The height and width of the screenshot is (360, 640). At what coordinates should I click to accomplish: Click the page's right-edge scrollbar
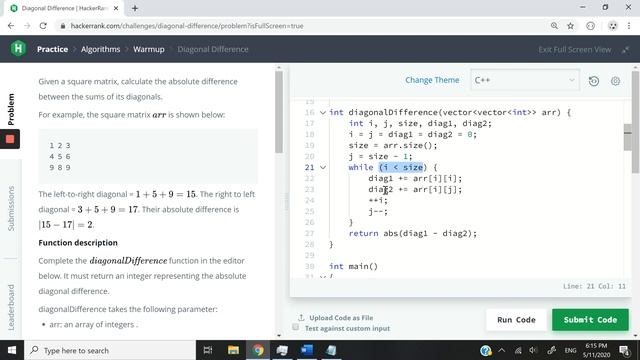(635, 122)
